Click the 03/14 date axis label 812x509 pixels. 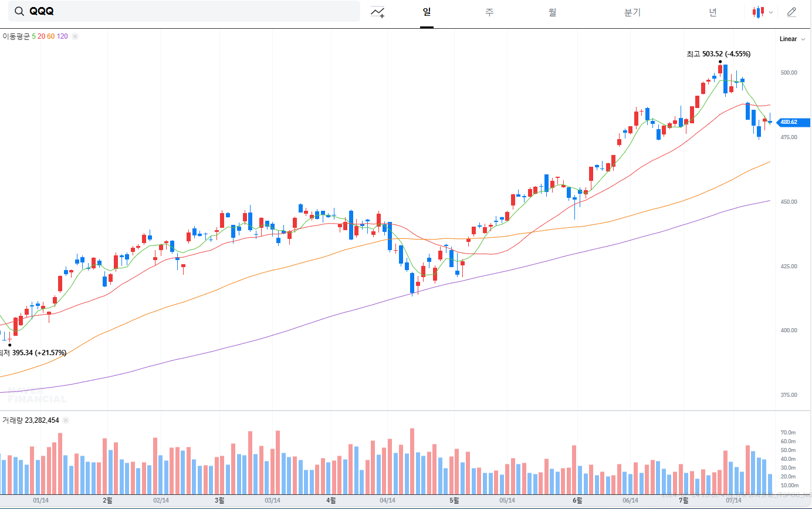(x=272, y=501)
